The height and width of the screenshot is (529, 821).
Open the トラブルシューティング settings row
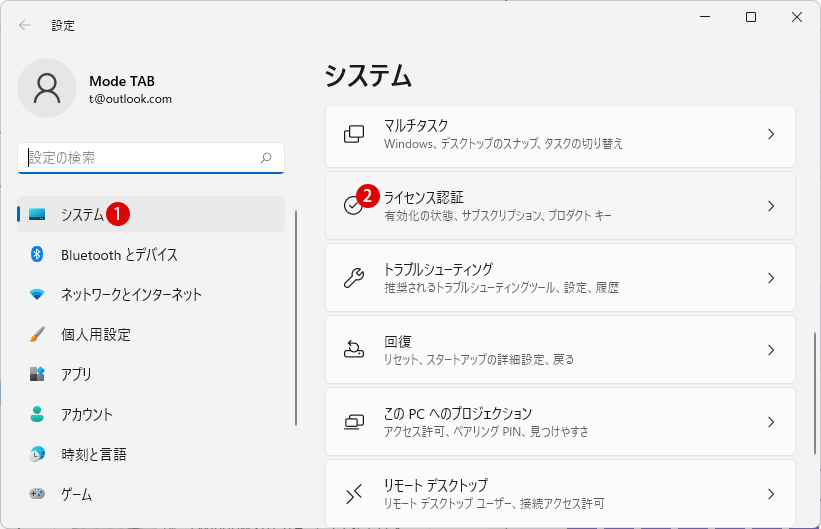560,278
